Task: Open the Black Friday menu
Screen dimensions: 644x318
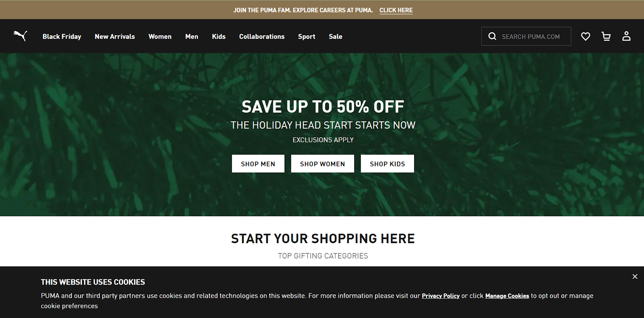Action: pos(62,37)
